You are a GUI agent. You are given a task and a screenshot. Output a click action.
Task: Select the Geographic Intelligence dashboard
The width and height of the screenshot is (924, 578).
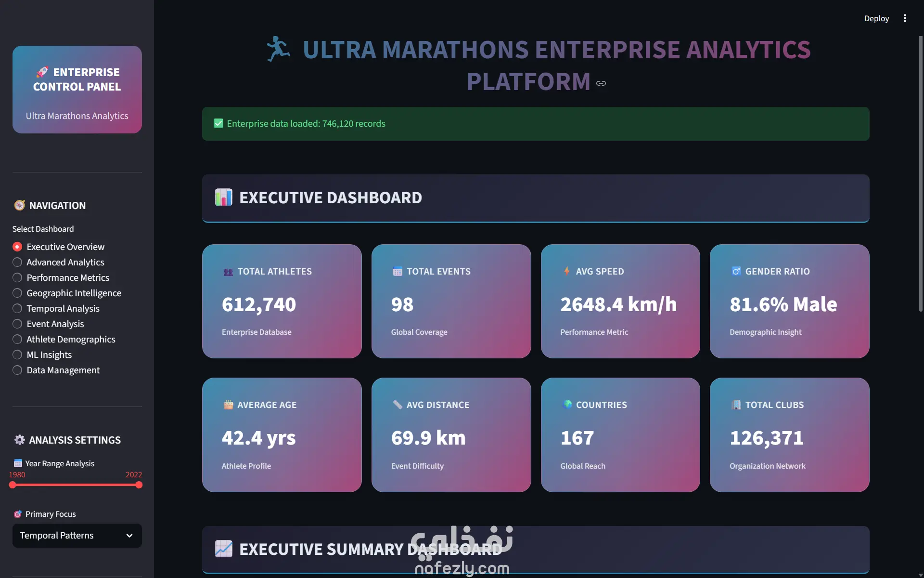point(17,293)
